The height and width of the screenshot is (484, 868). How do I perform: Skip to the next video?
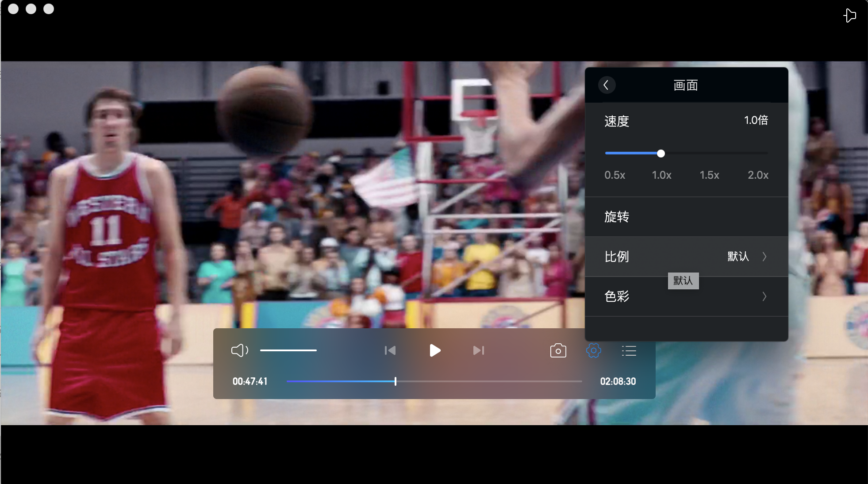[479, 351]
